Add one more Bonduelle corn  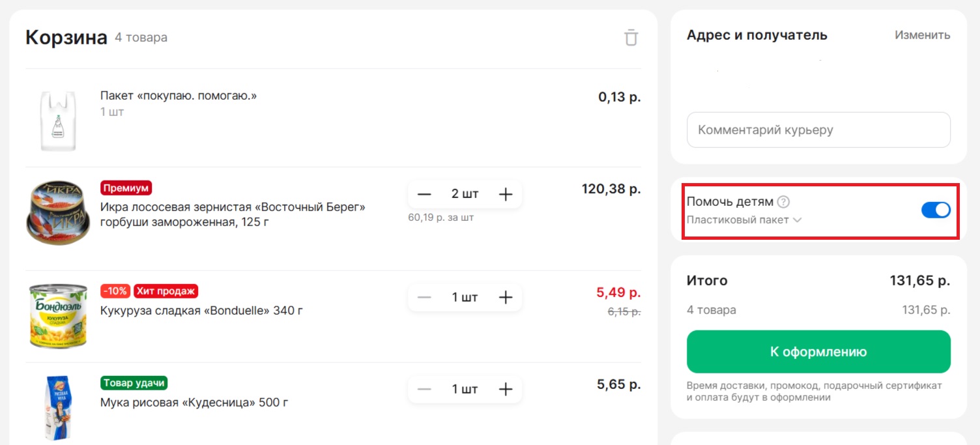pyautogui.click(x=506, y=297)
